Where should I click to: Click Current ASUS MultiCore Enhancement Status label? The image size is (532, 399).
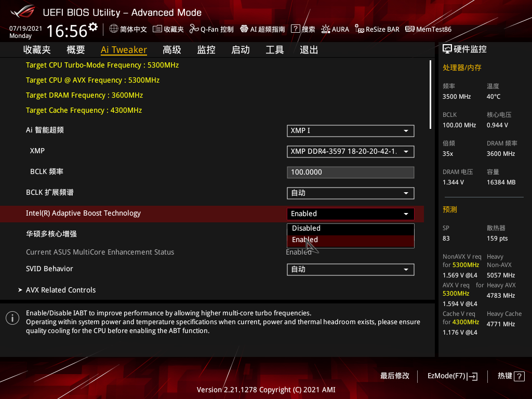point(100,252)
